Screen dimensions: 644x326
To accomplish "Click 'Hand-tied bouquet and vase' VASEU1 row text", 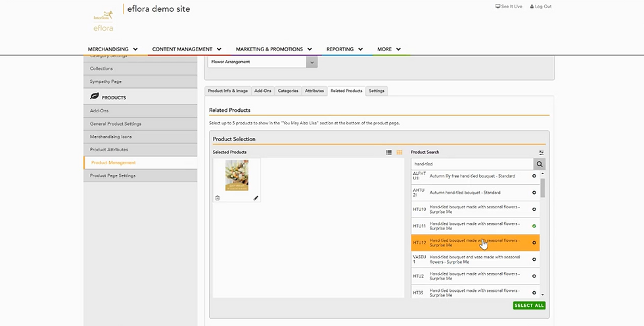I will tap(474, 260).
